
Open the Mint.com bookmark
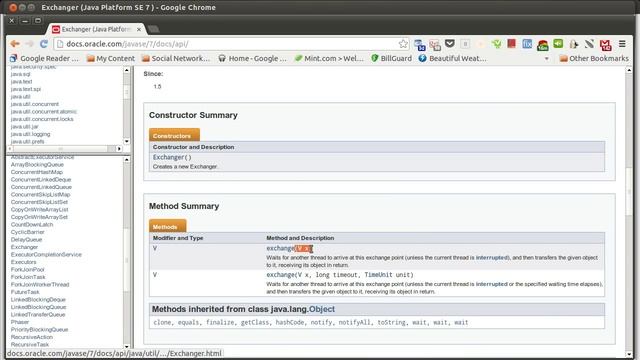point(329,58)
